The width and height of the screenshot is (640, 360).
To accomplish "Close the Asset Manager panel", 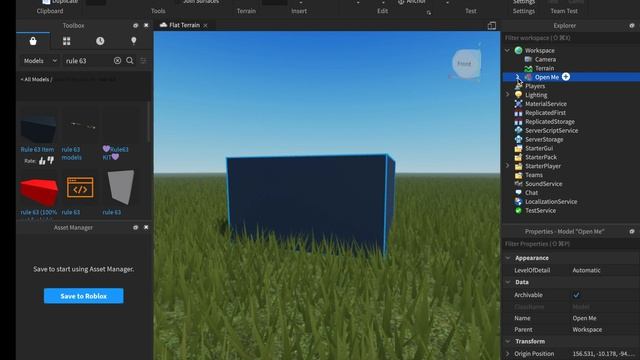I will 146,227.
